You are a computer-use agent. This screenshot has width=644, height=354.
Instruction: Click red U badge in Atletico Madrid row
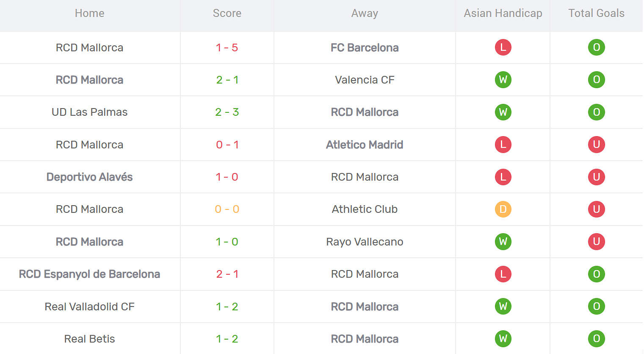pos(596,145)
